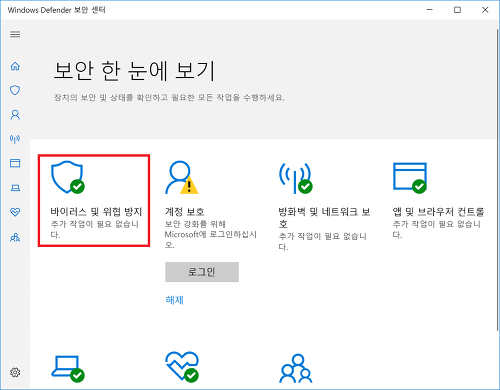Open app and browser control sidebar icon
The image size is (500, 390).
tap(15, 163)
